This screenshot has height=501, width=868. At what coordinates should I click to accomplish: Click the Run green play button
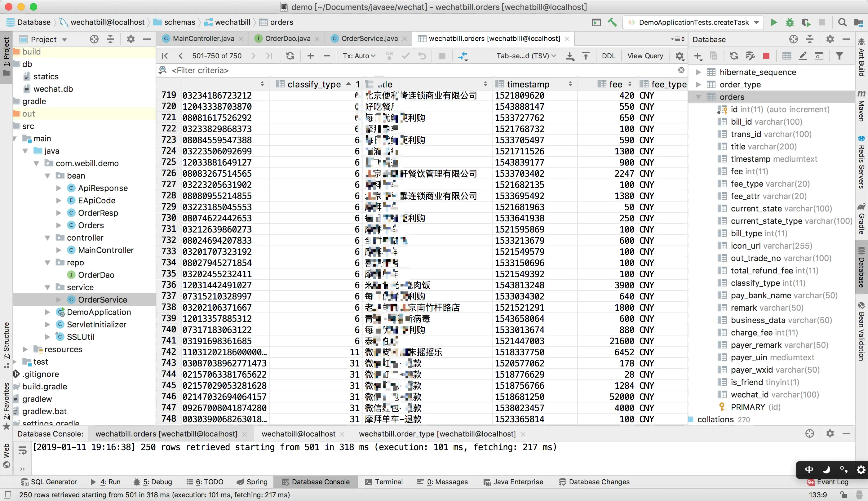[x=774, y=22]
